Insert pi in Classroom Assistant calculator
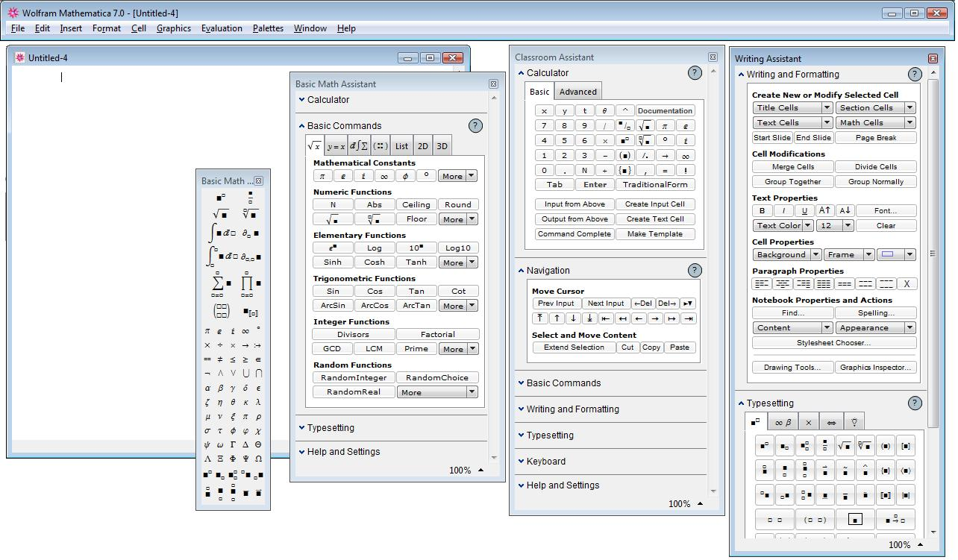 click(665, 126)
